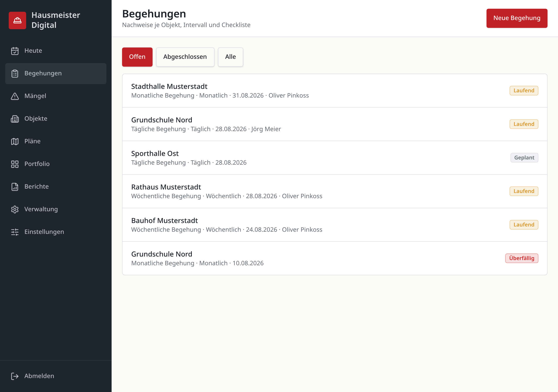Open the Rathaus Musterstadt inspection
The width and height of the screenshot is (558, 392).
coord(334,191)
